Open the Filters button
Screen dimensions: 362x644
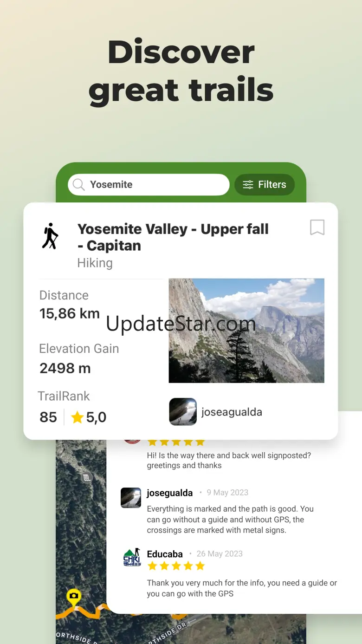265,185
